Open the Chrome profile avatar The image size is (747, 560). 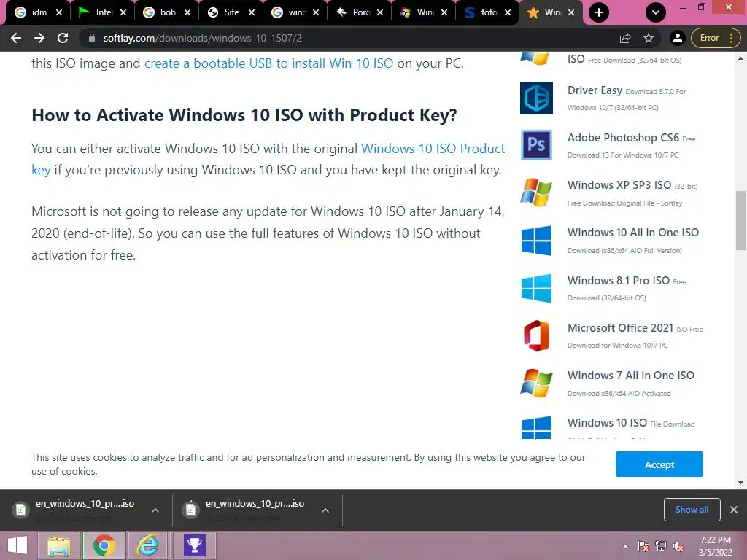pos(678,38)
